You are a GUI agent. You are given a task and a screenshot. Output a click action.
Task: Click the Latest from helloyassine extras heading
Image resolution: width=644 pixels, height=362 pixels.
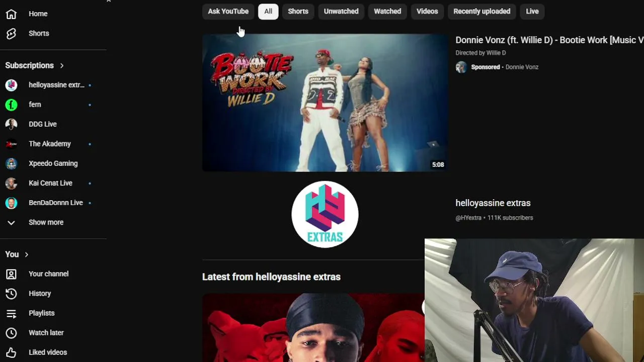pos(271,277)
